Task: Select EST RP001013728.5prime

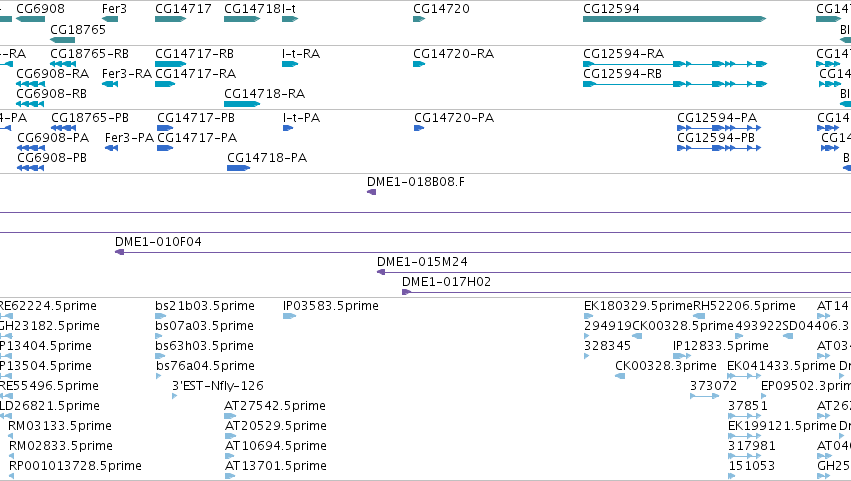Action: click(x=75, y=466)
